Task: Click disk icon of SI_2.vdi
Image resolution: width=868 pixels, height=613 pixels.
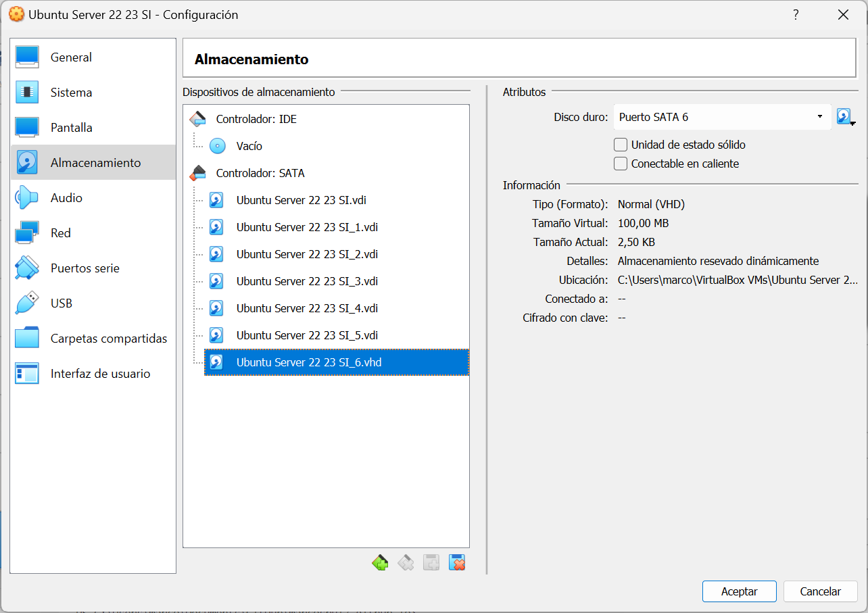Action: tap(216, 254)
